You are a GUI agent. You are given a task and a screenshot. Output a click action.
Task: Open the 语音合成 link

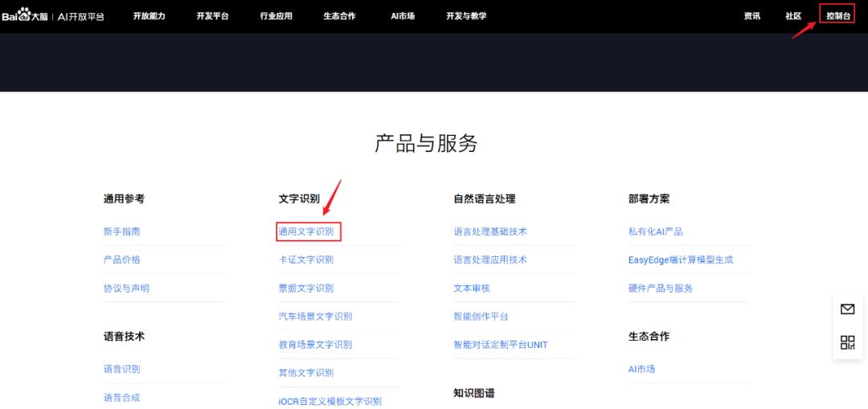tap(122, 398)
